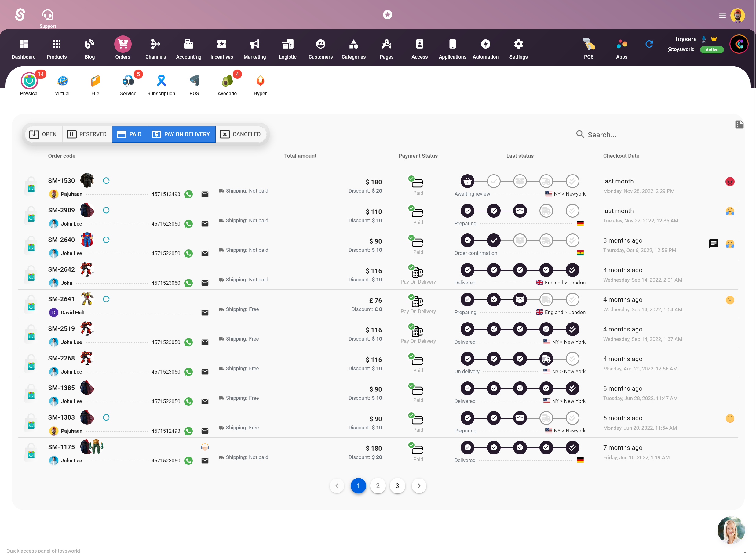The width and height of the screenshot is (756, 553).
Task: Message Pajuhaan on WhatsApp for order SM-1530
Action: coord(188,194)
